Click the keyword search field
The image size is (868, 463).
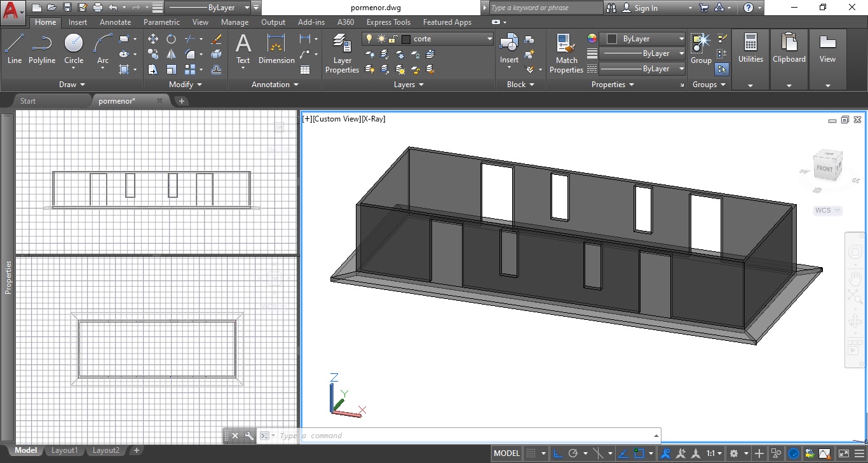[545, 8]
